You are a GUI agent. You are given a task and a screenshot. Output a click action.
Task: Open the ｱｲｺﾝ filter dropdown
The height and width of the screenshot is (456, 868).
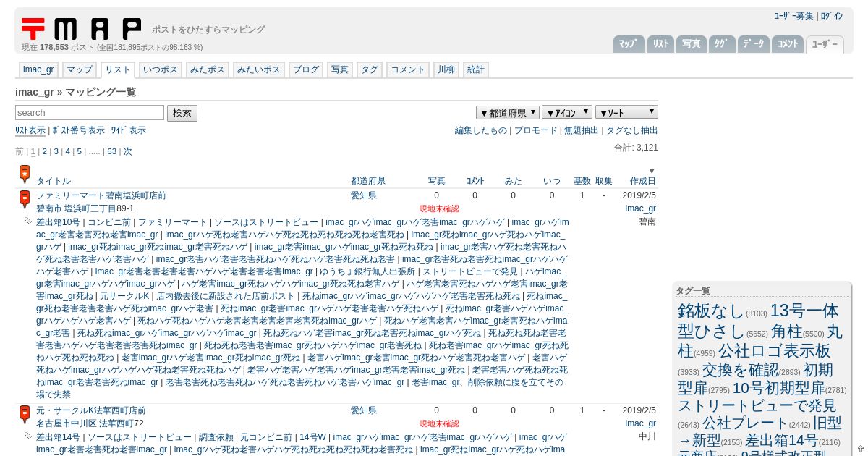coord(567,112)
